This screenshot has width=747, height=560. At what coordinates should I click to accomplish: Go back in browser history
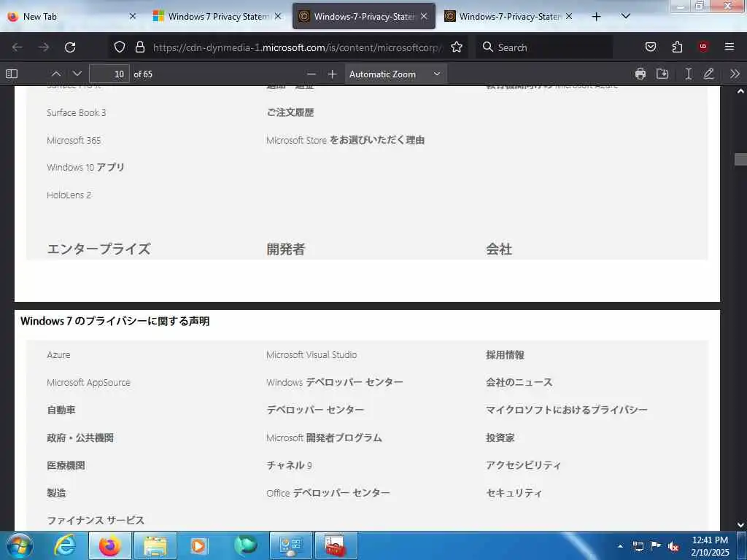[18, 47]
